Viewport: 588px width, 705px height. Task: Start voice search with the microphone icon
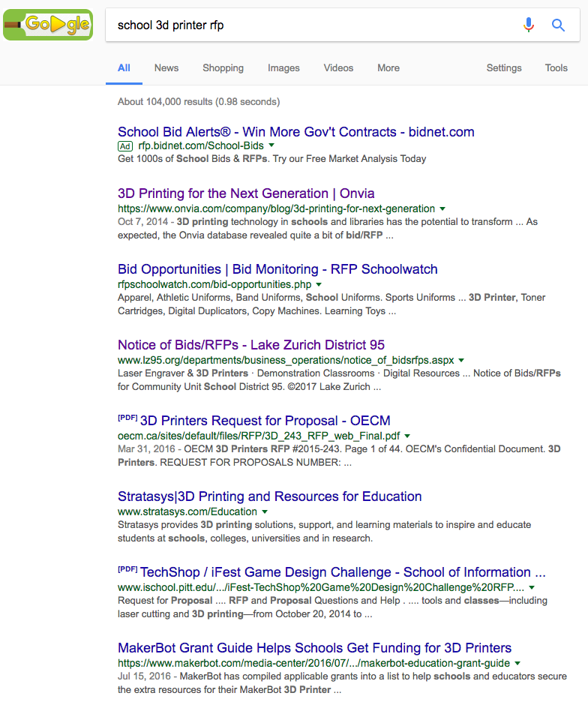529,25
